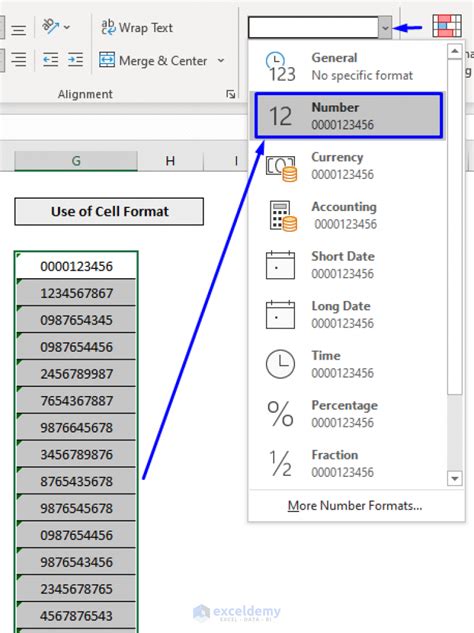Click the Increase Indent icon
This screenshot has width=474, height=633.
76,60
